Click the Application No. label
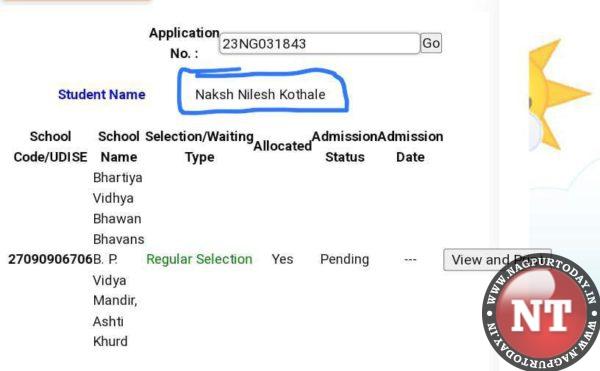The height and width of the screenshot is (371, 600). [x=184, y=43]
